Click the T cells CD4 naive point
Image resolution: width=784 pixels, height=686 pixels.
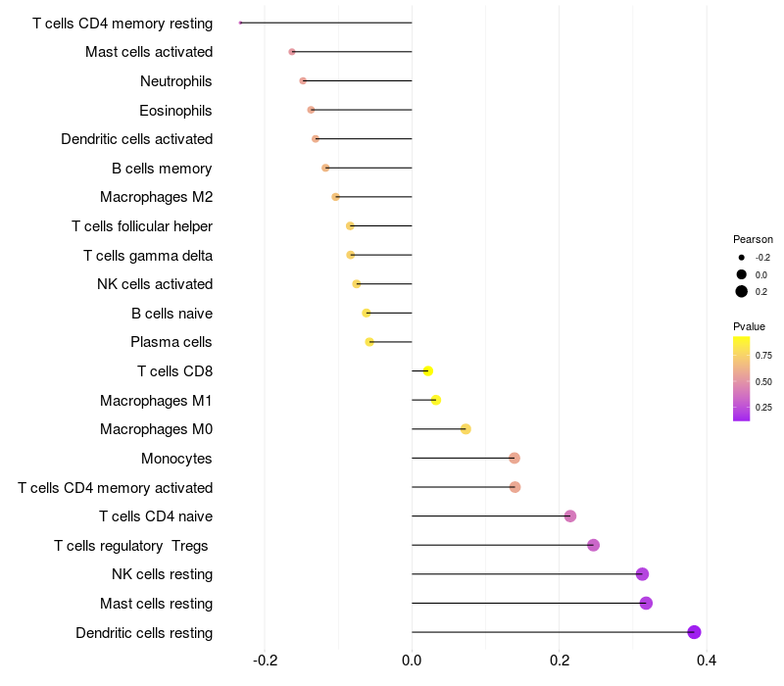pyautogui.click(x=570, y=516)
